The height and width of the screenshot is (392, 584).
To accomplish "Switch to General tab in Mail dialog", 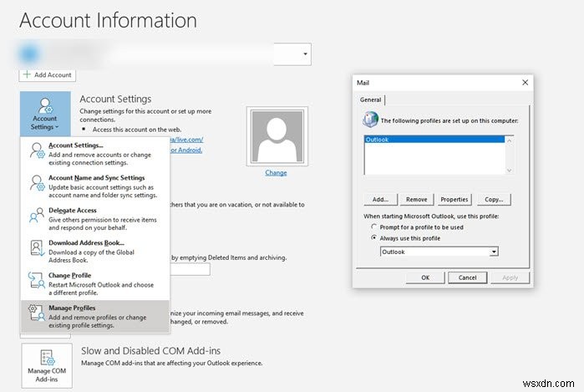I will click(371, 99).
